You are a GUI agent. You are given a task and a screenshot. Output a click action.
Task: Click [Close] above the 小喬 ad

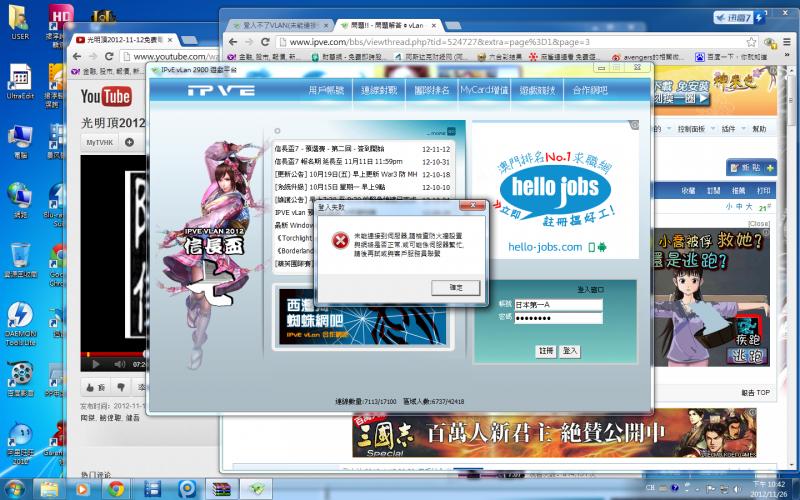tap(758, 224)
